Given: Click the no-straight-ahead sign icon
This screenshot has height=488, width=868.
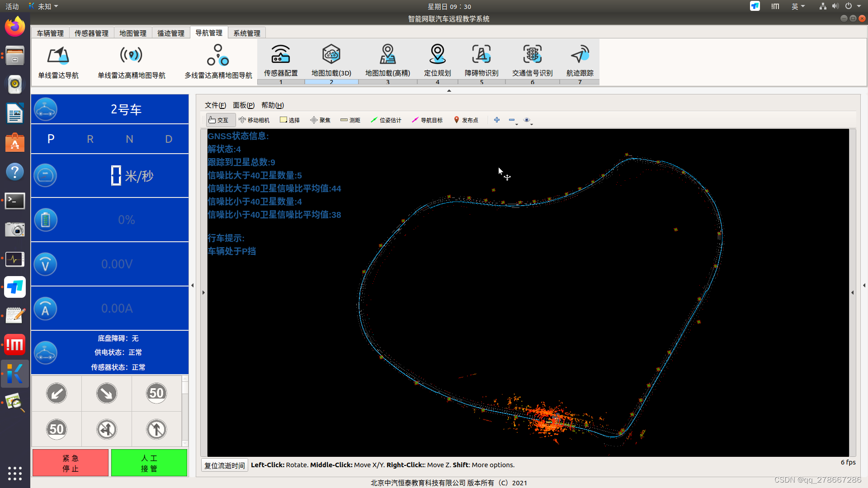Looking at the screenshot, I should click(156, 429).
